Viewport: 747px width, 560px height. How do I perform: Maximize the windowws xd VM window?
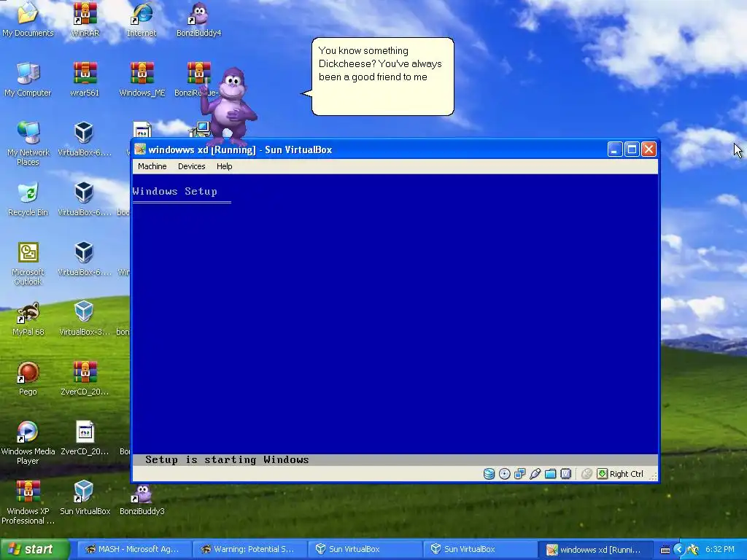point(632,149)
